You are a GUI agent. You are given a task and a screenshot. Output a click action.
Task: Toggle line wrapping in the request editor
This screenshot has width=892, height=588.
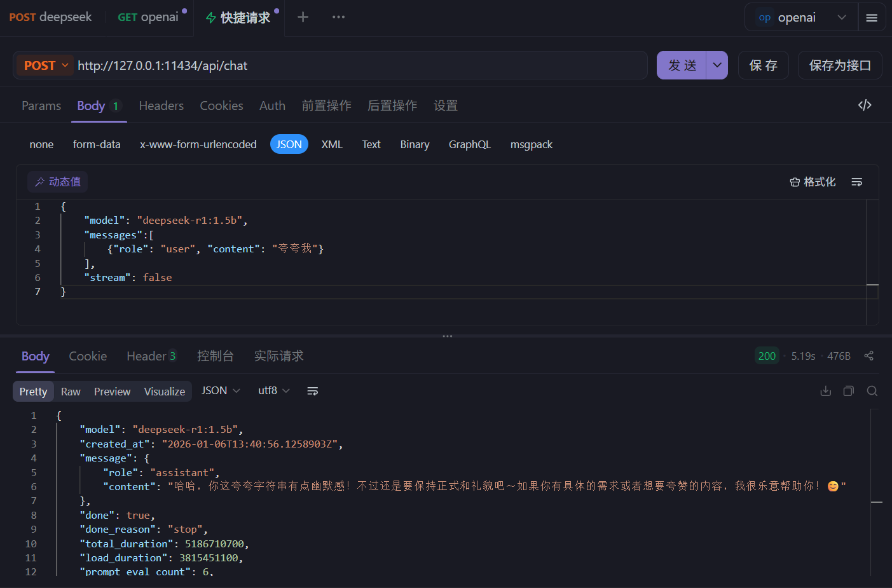tap(856, 182)
